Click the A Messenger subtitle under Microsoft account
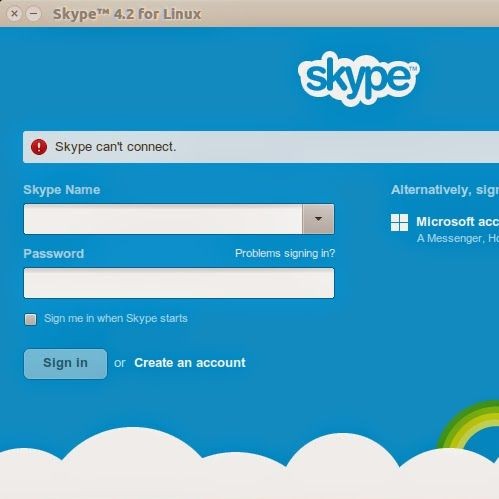 click(x=458, y=238)
